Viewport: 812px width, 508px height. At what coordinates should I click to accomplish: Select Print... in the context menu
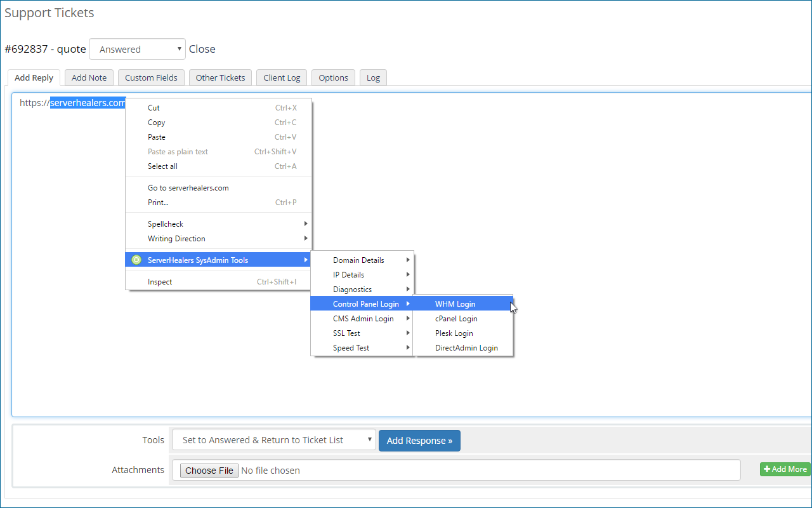click(219, 203)
